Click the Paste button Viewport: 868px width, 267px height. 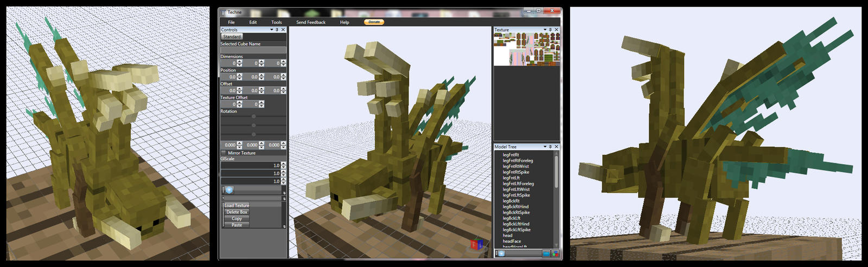tap(237, 225)
